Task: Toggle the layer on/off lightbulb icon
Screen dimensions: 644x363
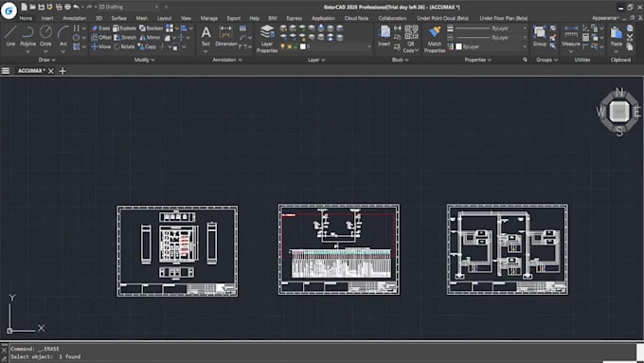Action: click(282, 46)
